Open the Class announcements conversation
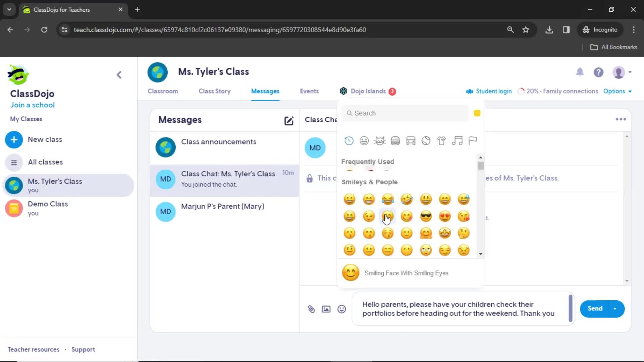 point(225,147)
